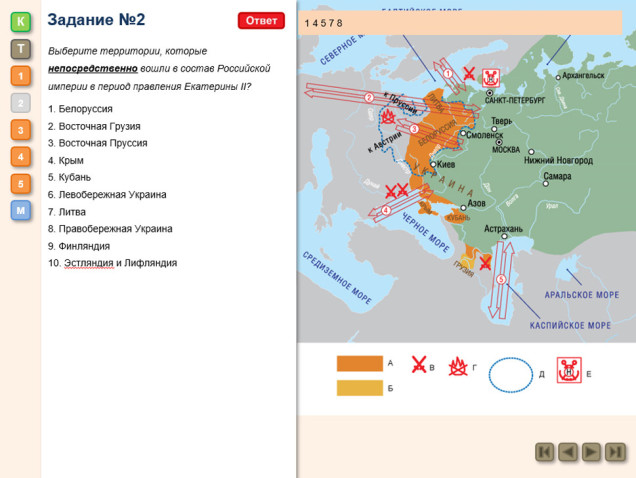Image resolution: width=636 pixels, height=478 pixels.
Task: Click the crossed swords legend icon В
Action: point(420,366)
